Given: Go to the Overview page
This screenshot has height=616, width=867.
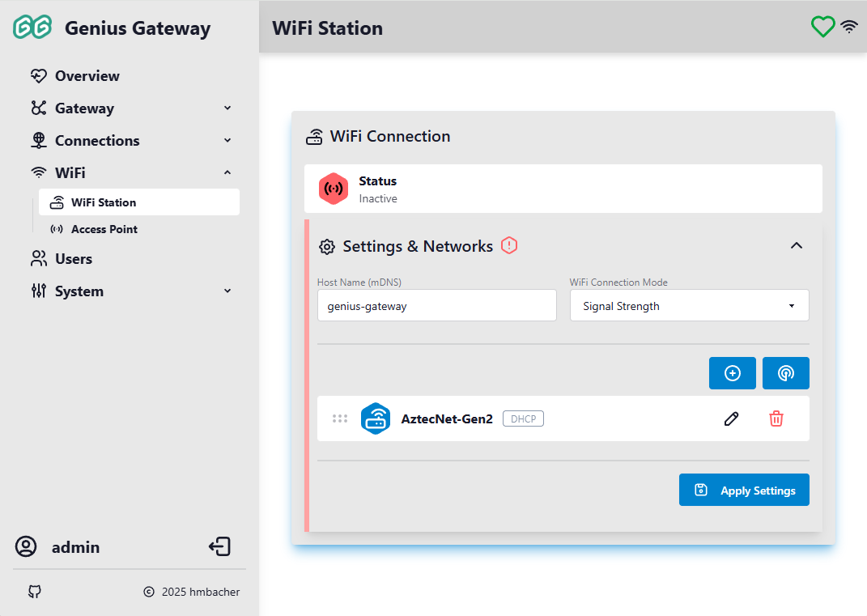Looking at the screenshot, I should pyautogui.click(x=87, y=76).
